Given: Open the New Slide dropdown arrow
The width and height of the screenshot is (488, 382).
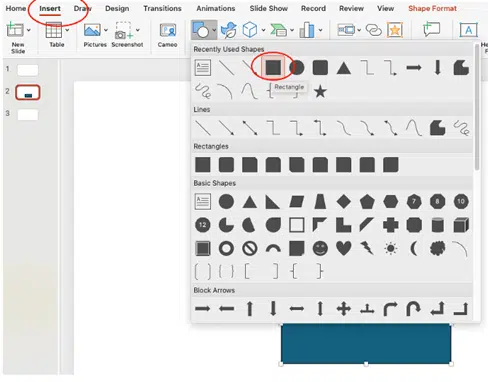Looking at the screenshot, I should coord(29,30).
